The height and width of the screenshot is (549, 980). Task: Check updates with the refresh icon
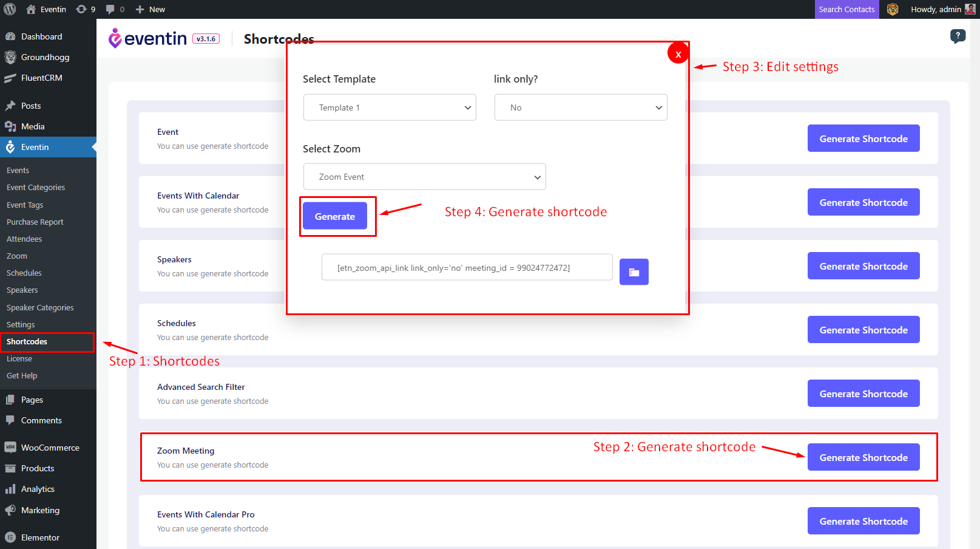coord(81,9)
